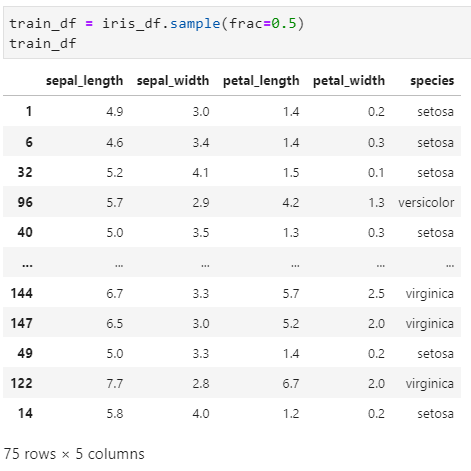
Task: Click the row index 1 label
Action: (x=29, y=111)
